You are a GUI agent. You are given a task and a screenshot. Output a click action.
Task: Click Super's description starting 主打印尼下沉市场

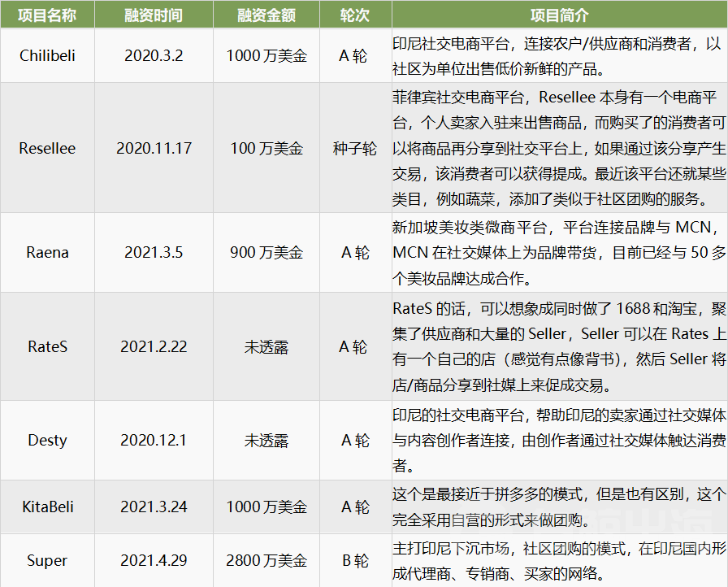click(560, 560)
